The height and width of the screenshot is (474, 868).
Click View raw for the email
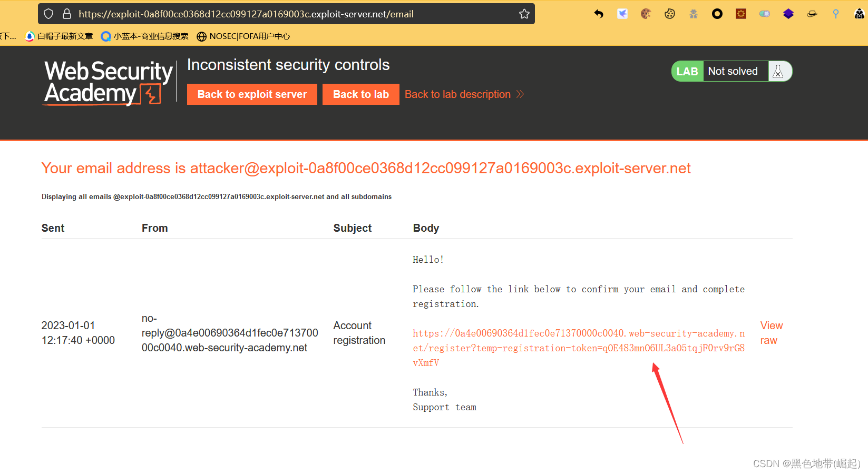click(772, 333)
